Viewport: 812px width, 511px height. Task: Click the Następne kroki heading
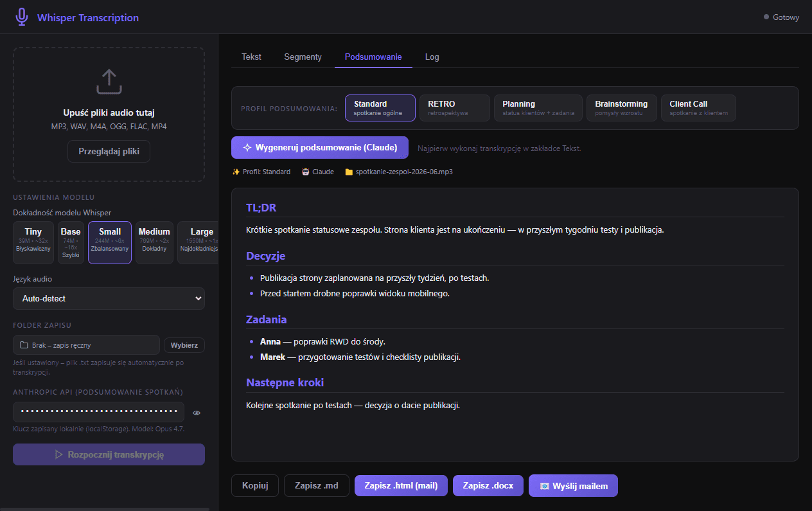pyautogui.click(x=285, y=382)
